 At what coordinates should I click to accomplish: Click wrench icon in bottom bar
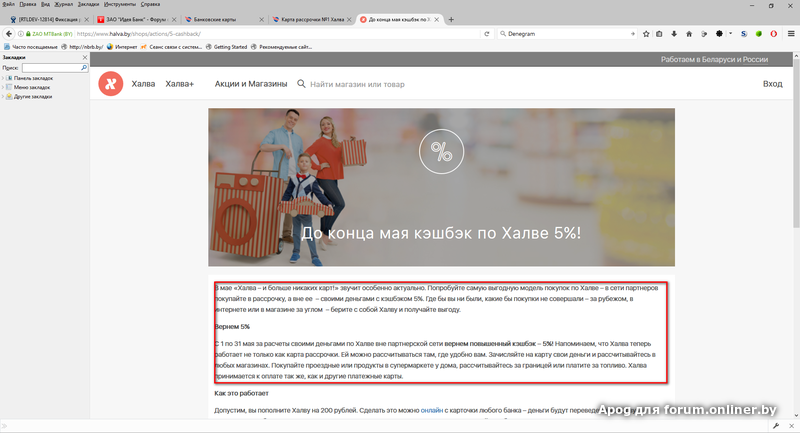(x=776, y=426)
